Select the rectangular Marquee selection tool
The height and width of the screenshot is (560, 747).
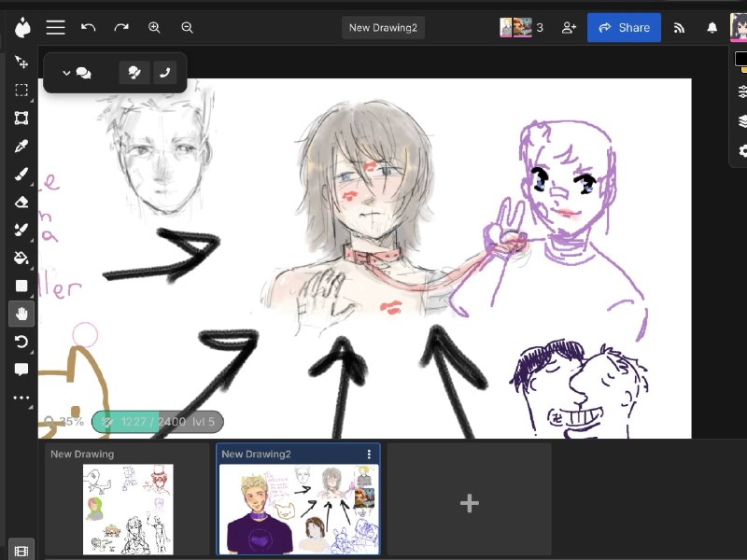21,90
